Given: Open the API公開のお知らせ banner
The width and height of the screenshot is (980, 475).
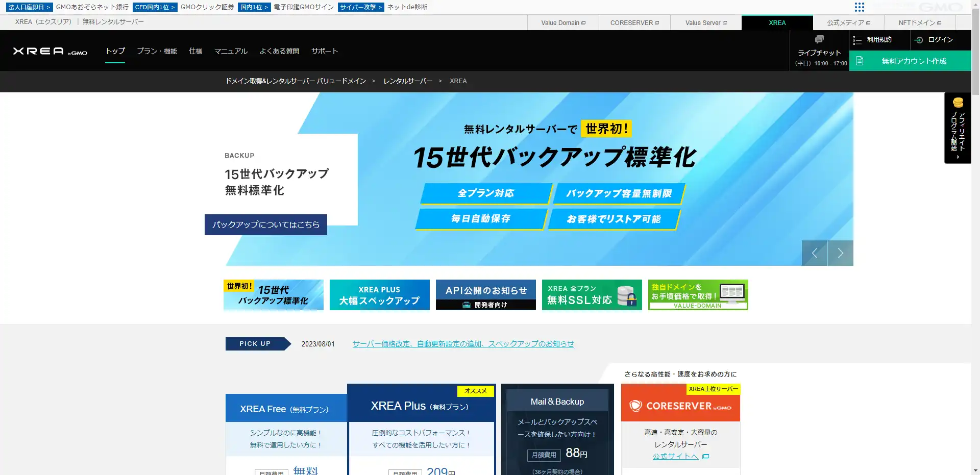Looking at the screenshot, I should pyautogui.click(x=486, y=295).
